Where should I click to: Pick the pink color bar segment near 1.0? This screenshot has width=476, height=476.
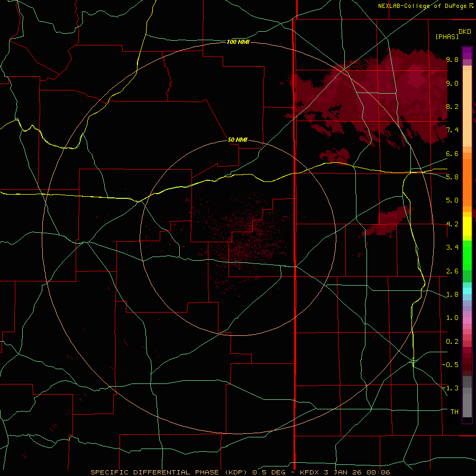click(x=467, y=321)
